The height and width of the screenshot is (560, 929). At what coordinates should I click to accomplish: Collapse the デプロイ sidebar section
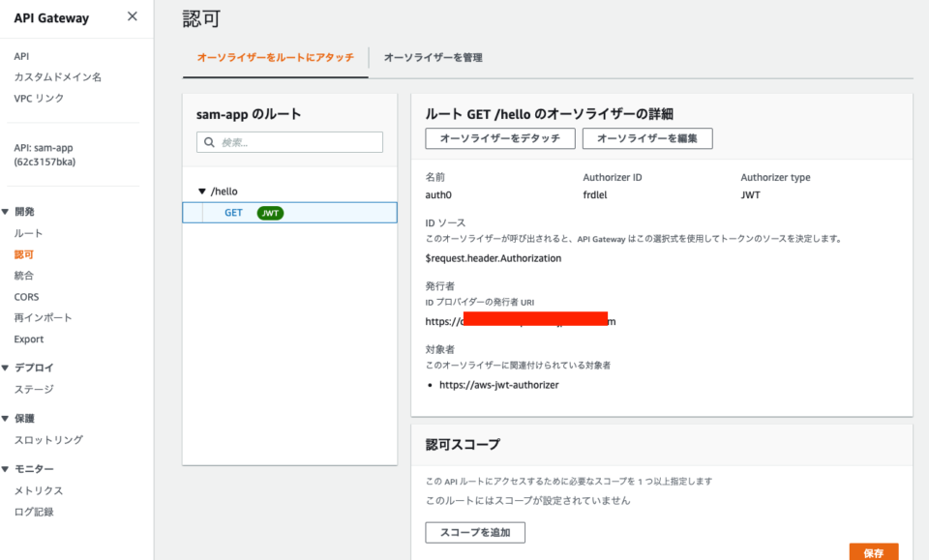(8, 368)
